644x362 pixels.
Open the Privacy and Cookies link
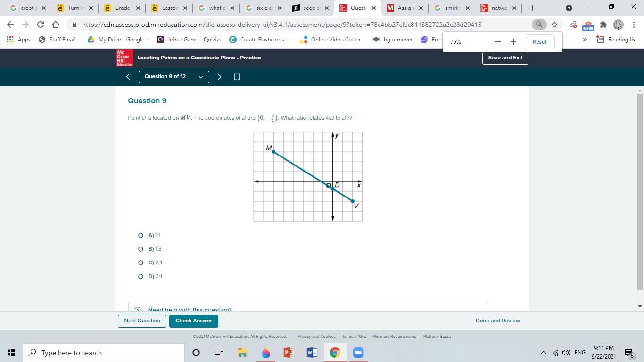click(316, 337)
